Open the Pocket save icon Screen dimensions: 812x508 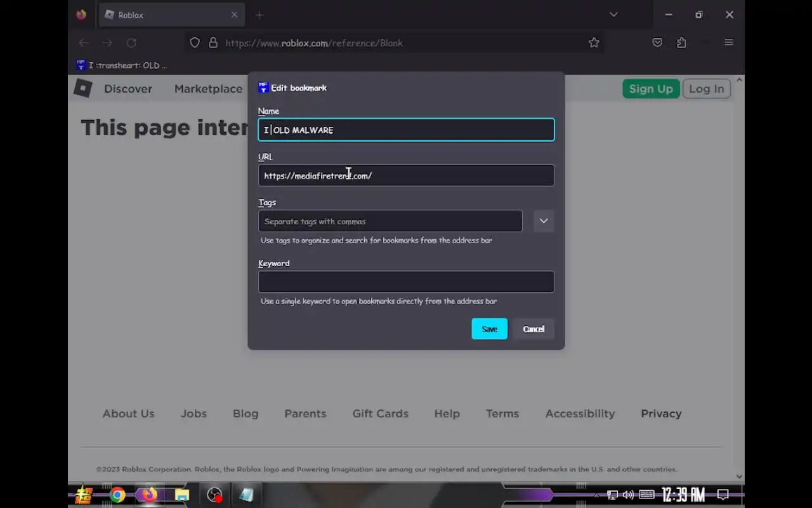(x=658, y=43)
